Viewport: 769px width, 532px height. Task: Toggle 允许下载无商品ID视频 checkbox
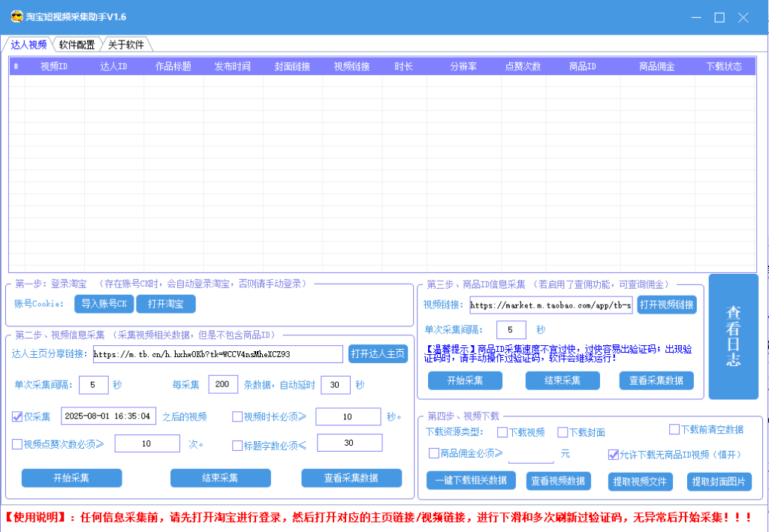[x=613, y=454]
